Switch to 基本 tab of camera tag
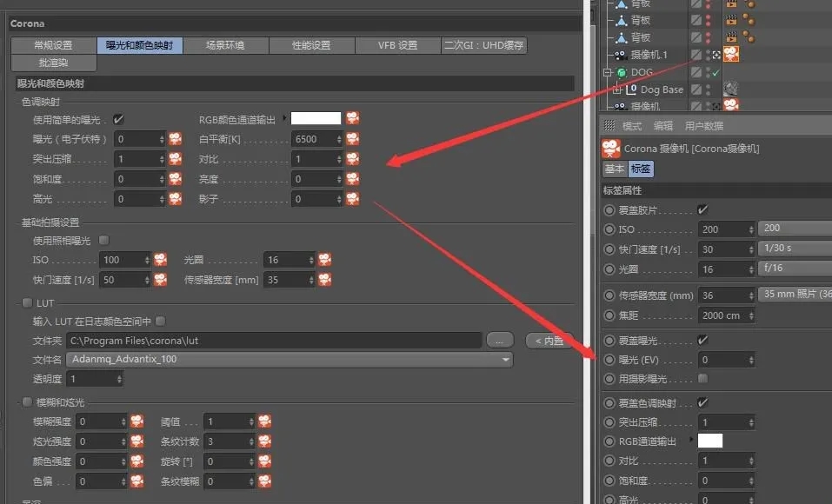The height and width of the screenshot is (504, 832). pyautogui.click(x=615, y=169)
